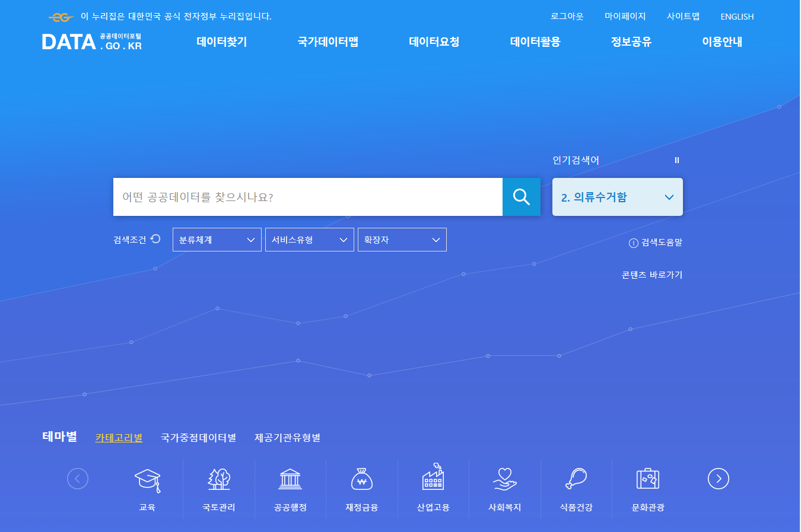Select the 제공기관유형별 tab
Screen dimensions: 801x532
pyautogui.click(x=288, y=438)
